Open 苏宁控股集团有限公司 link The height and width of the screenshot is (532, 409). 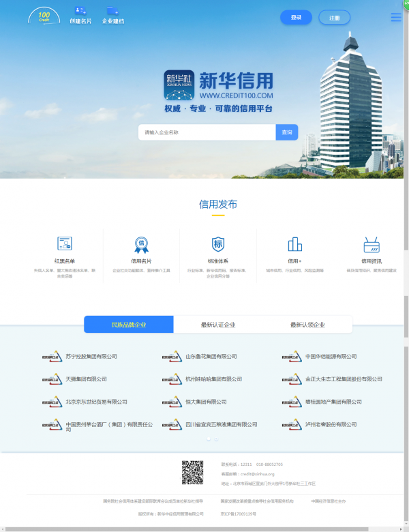tap(91, 357)
